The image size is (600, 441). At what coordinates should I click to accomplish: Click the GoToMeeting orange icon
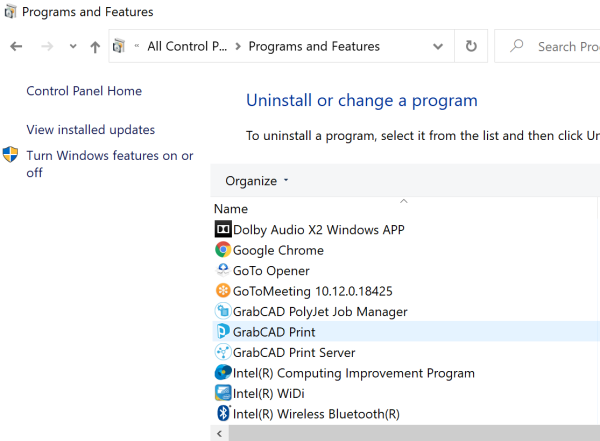pyautogui.click(x=223, y=291)
